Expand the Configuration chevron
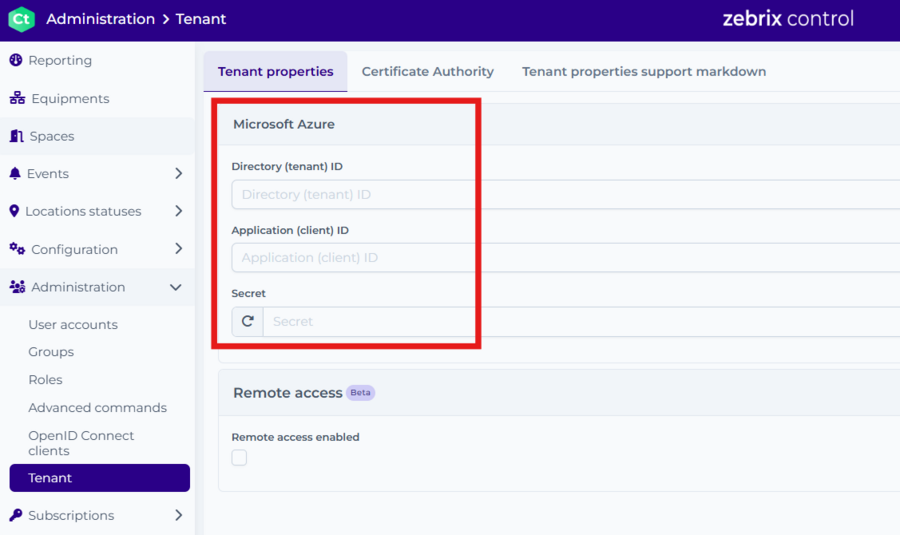900x535 pixels. [x=179, y=249]
